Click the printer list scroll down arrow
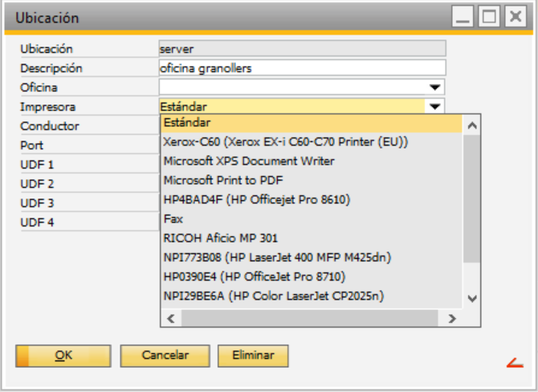538x392 pixels. coord(472,299)
